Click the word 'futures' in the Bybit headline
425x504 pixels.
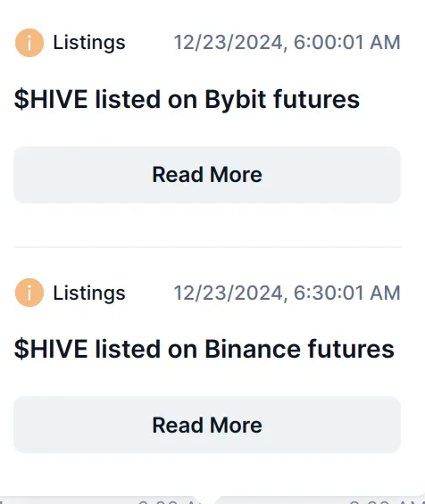[317, 99]
